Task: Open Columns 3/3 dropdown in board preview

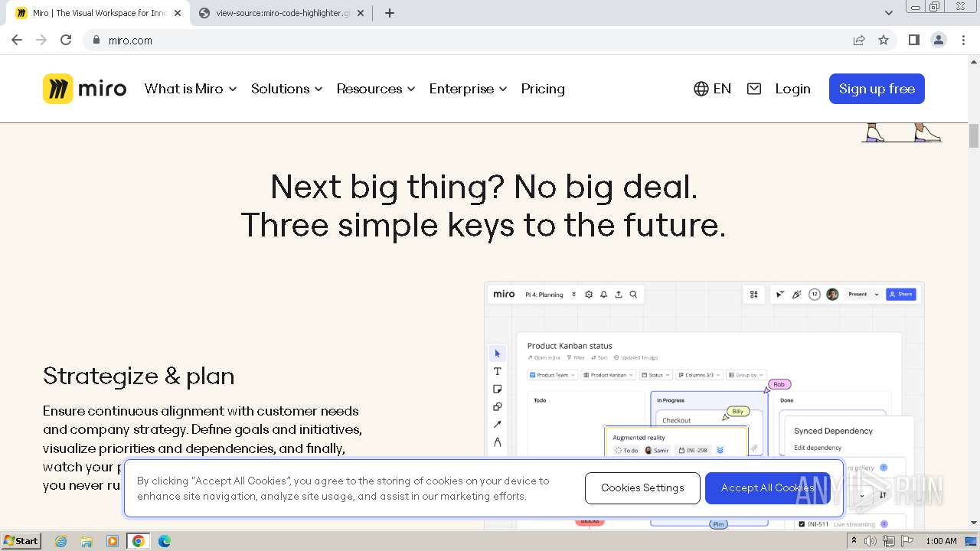Action: [699, 375]
